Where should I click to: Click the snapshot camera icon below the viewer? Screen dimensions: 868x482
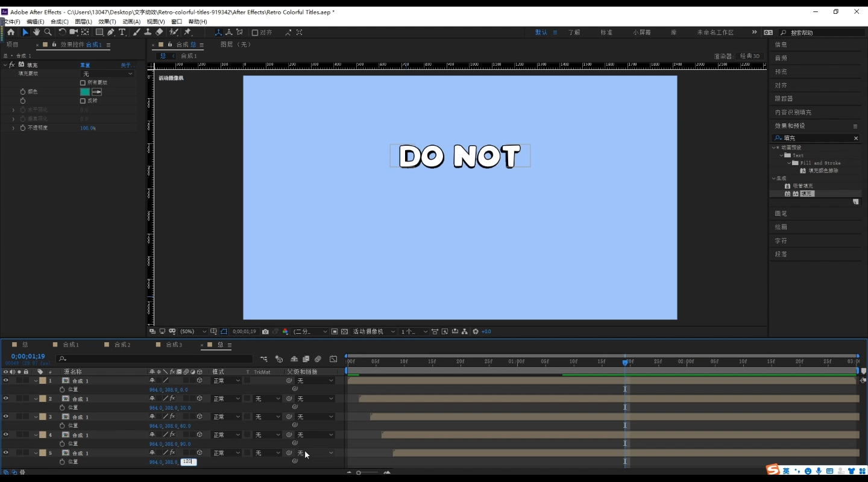(265, 331)
